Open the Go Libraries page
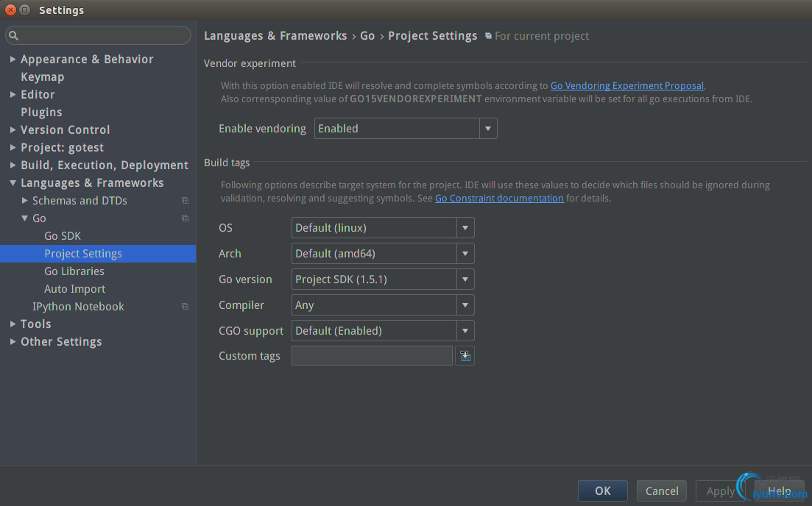The width and height of the screenshot is (812, 506). pos(74,271)
